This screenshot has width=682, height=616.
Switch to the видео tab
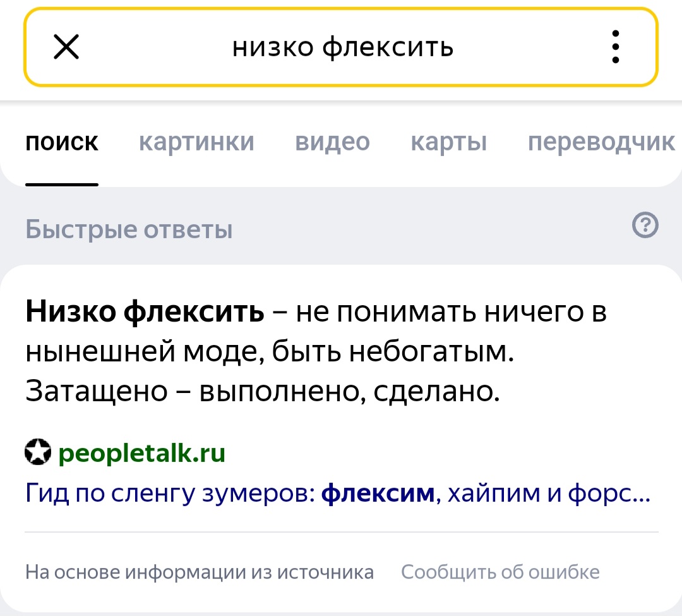(x=332, y=142)
